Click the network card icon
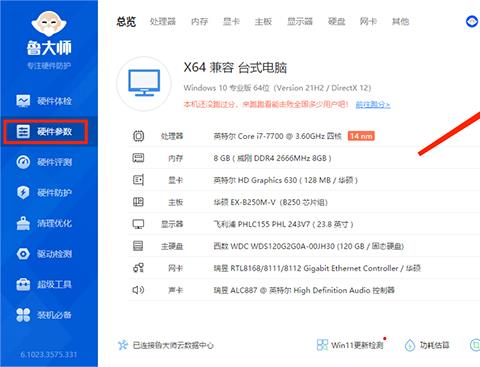This screenshot has width=480, height=367. tap(138, 268)
